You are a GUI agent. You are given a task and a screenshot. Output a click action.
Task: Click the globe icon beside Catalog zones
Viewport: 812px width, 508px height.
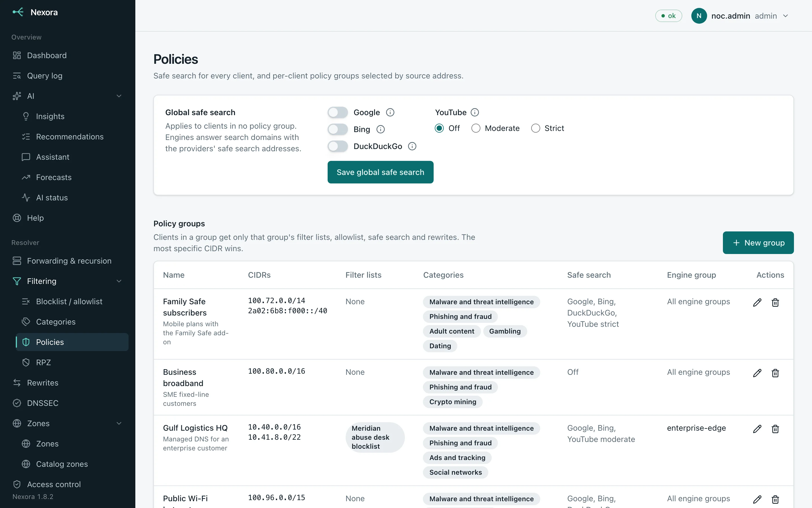tap(26, 464)
